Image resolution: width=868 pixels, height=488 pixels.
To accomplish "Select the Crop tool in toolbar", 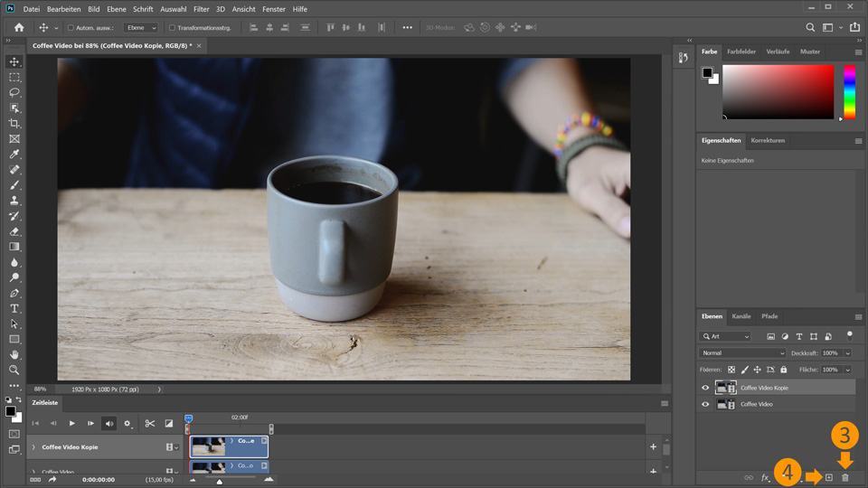I will tap(14, 123).
